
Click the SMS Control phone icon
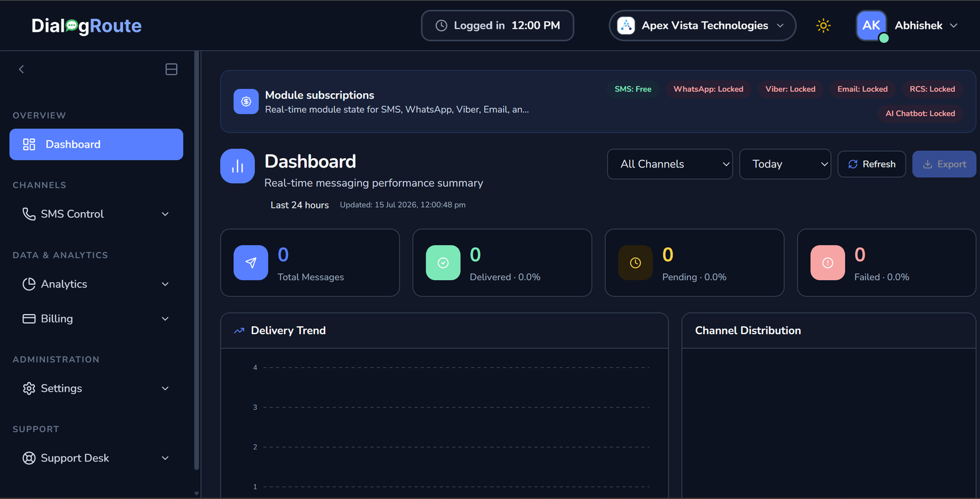tap(29, 214)
